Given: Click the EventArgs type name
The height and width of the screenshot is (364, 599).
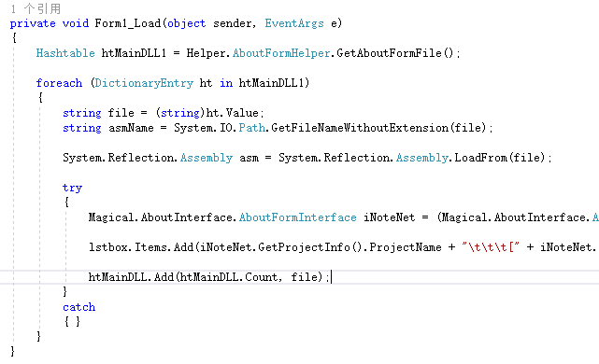Looking at the screenshot, I should click(294, 23).
